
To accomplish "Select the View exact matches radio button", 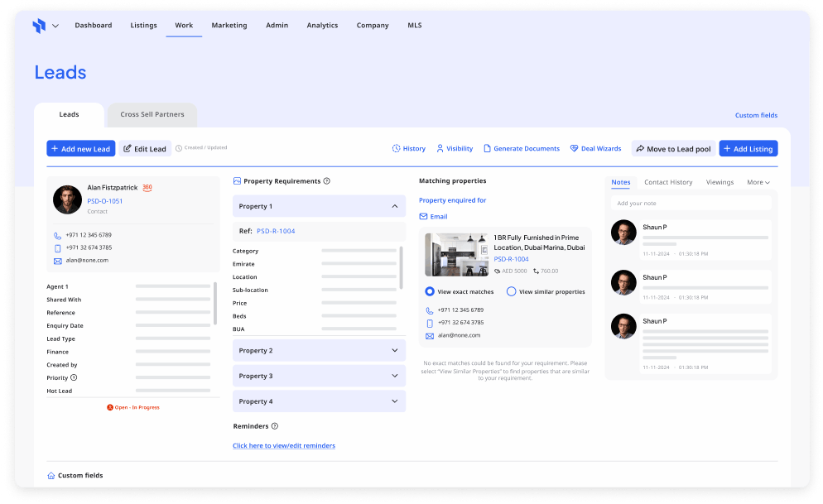I will (x=429, y=291).
